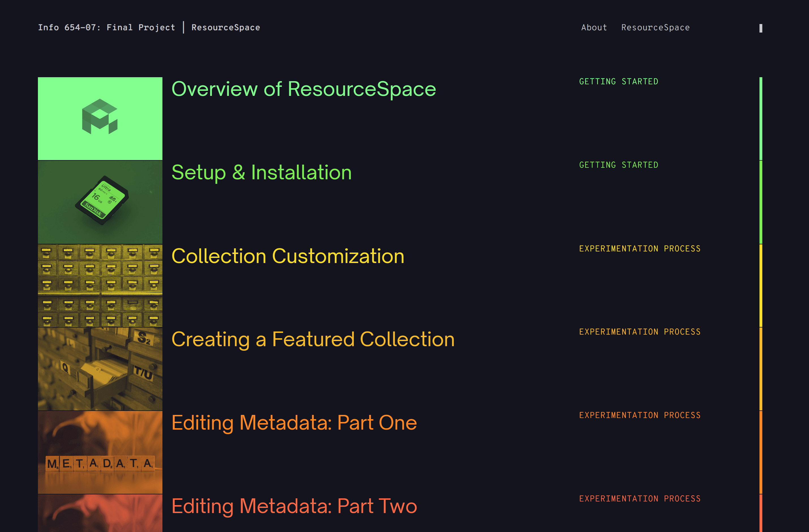Click 'GETTING STARTED' tag beside Setup & Installation
Screen dimensions: 809x532
coord(619,165)
